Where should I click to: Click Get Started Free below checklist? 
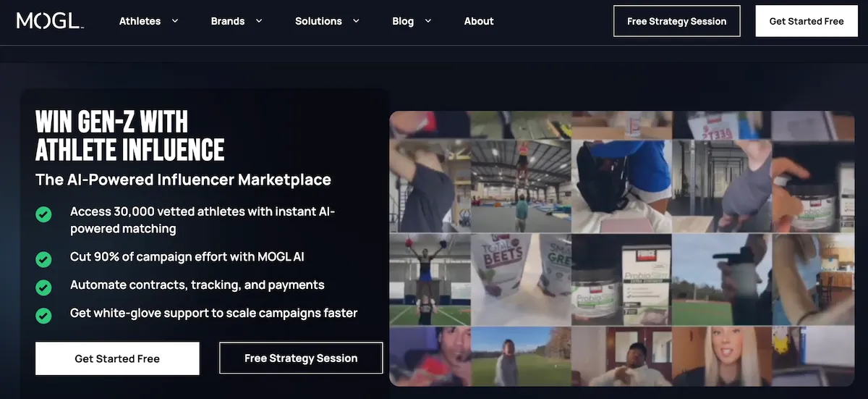click(x=117, y=358)
